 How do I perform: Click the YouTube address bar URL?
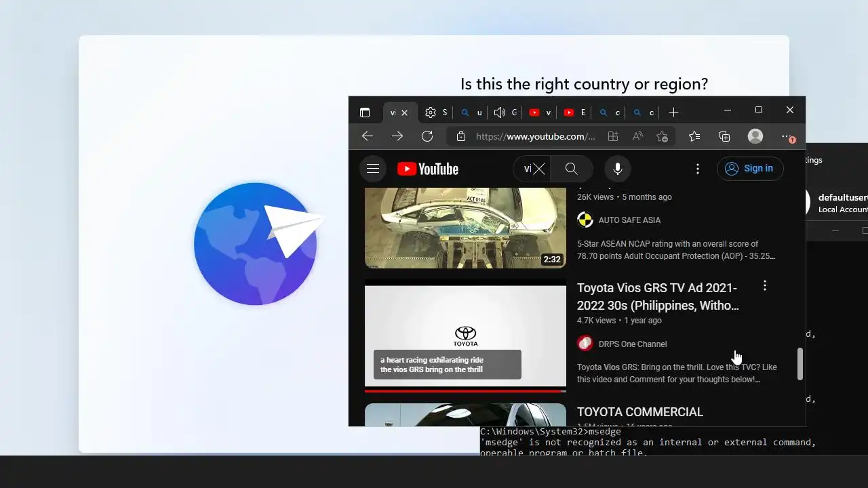pyautogui.click(x=536, y=136)
